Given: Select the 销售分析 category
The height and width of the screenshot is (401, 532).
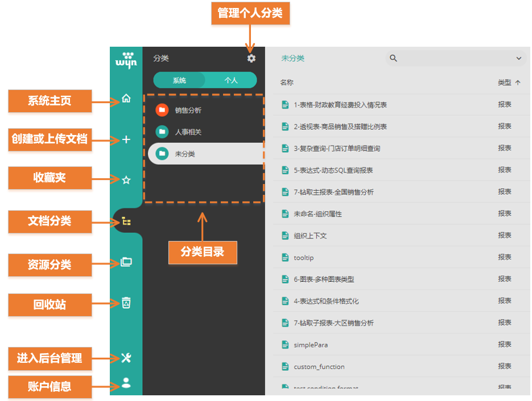Looking at the screenshot, I should pos(207,110).
